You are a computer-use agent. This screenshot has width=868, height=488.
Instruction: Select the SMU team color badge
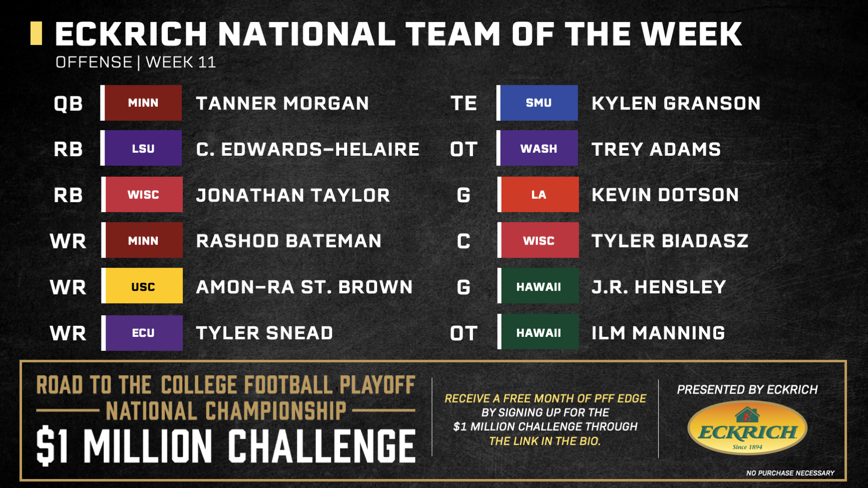[x=539, y=103]
